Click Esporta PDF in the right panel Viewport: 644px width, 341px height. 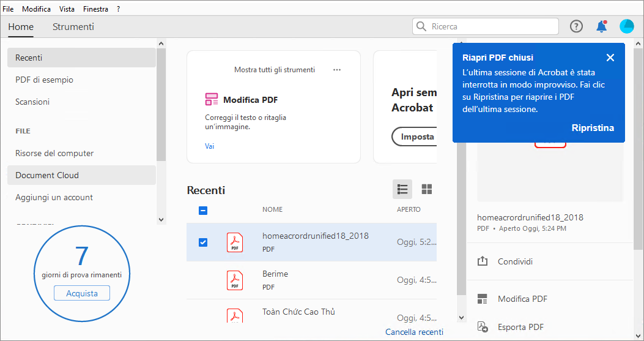point(521,328)
